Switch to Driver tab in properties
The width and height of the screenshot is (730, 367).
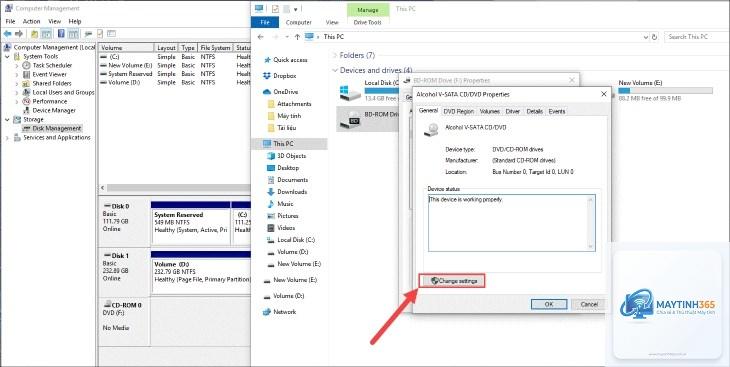click(513, 112)
